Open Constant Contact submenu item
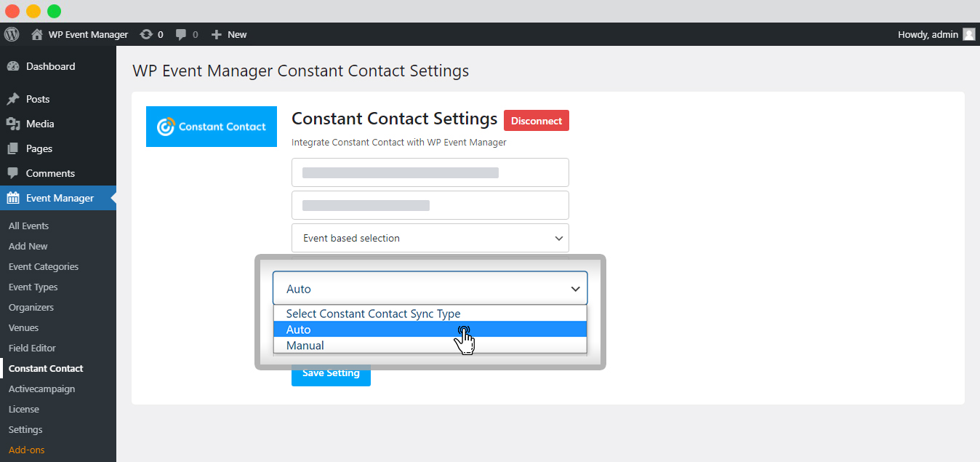Viewport: 980px width, 462px height. click(x=46, y=368)
